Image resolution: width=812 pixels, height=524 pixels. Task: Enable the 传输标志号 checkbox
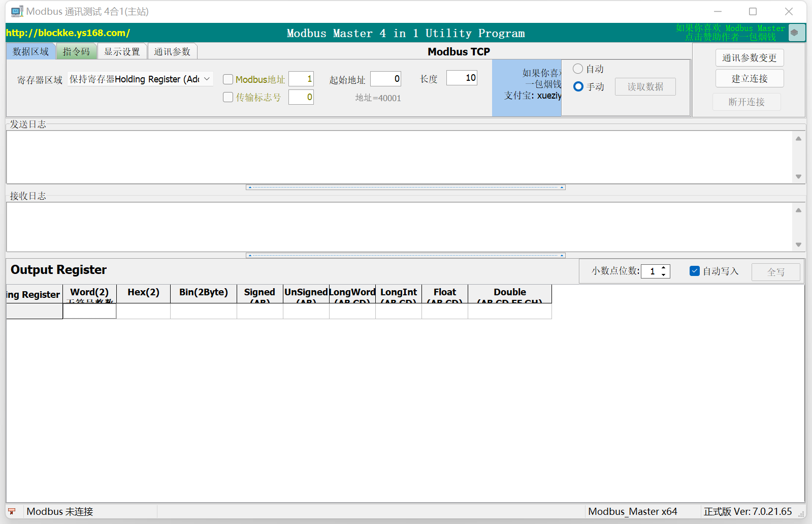[228, 97]
